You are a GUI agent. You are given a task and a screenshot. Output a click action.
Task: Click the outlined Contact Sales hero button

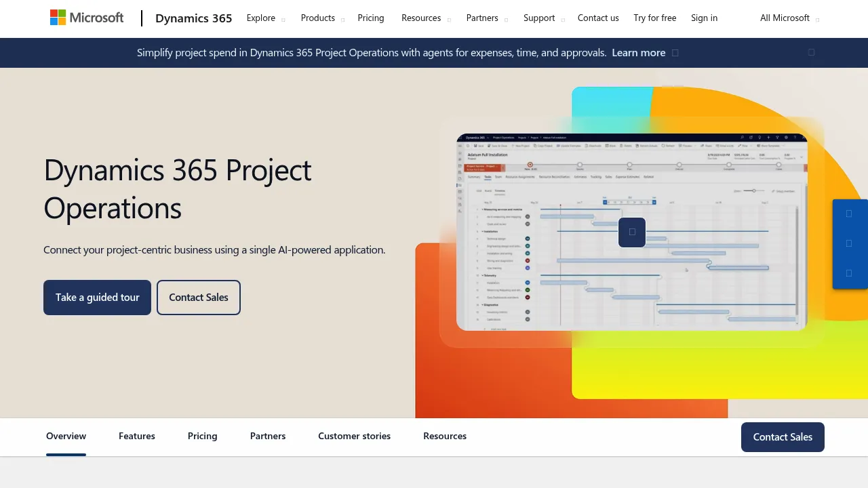199,298
